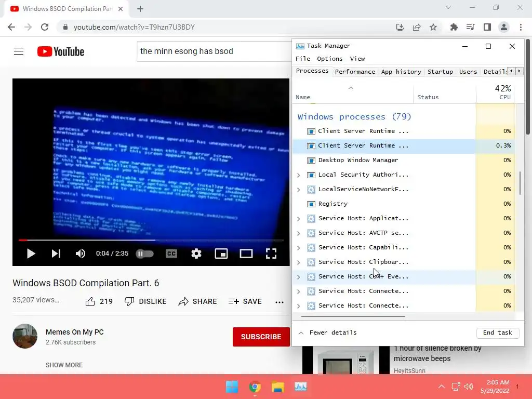This screenshot has width=532, height=399.
Task: Expand LocalServiceNoNetworkF process
Action: pyautogui.click(x=299, y=190)
